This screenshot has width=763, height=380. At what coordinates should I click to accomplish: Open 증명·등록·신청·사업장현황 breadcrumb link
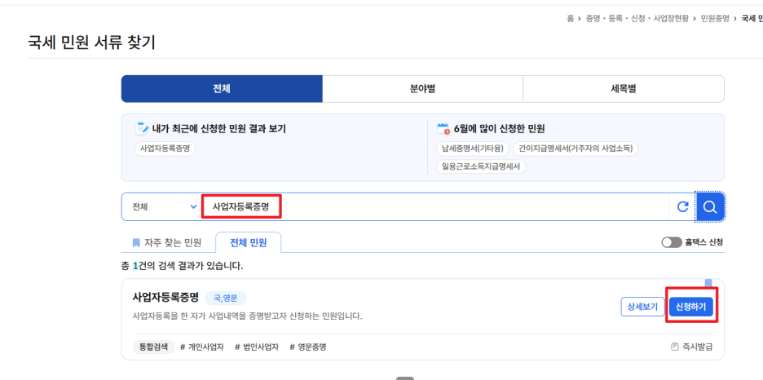[637, 18]
